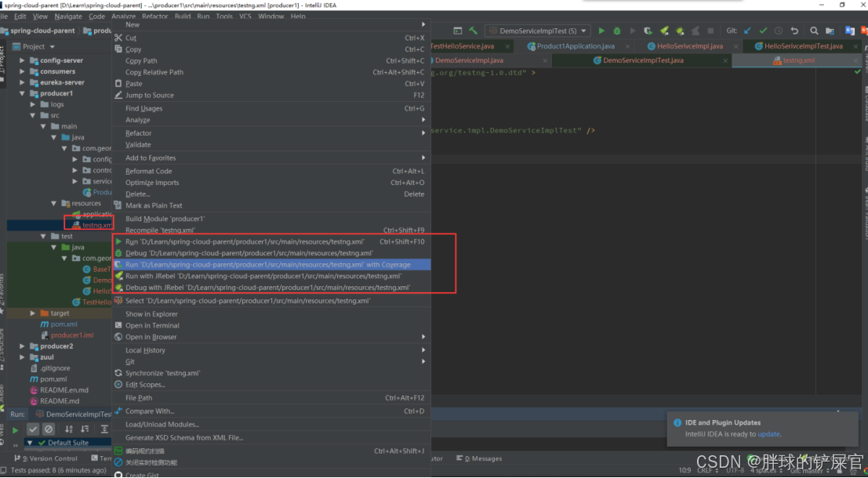This screenshot has height=478, width=868.
Task: Expand the config-server folder
Action: pos(22,60)
